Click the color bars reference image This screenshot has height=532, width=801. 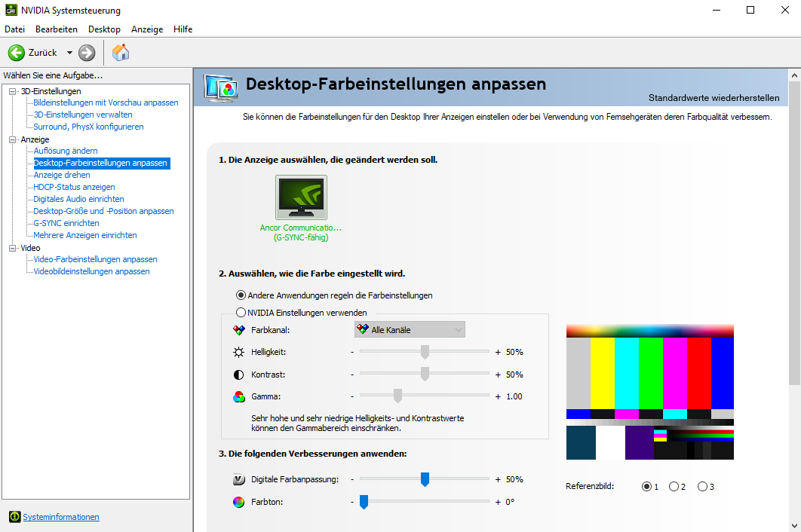coord(650,392)
